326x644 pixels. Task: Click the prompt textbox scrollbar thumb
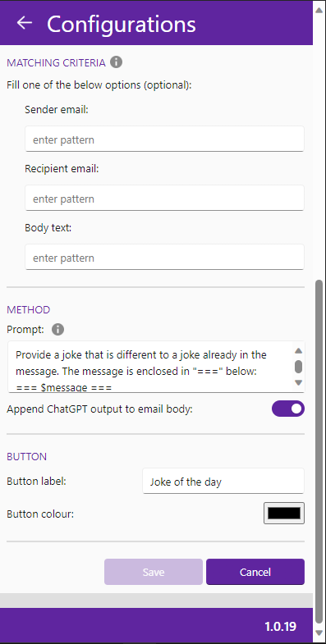coord(298,367)
